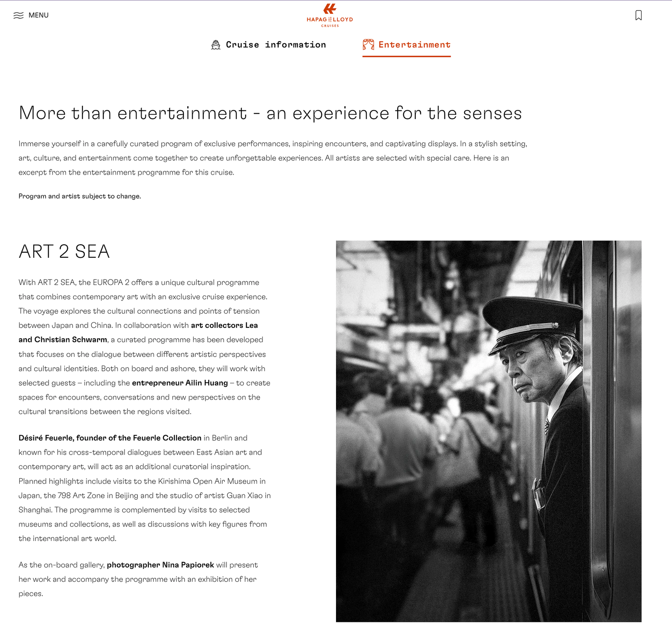
Task: Open the hamburger wave menu icon
Action: point(18,16)
